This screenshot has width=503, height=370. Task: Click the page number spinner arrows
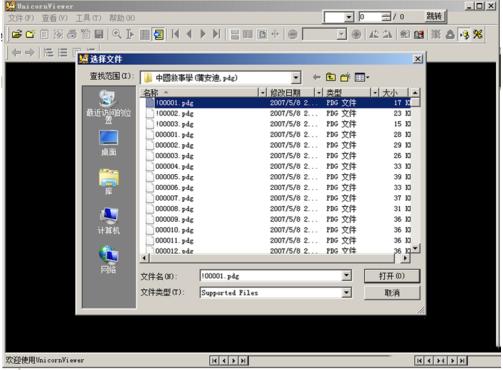click(386, 17)
